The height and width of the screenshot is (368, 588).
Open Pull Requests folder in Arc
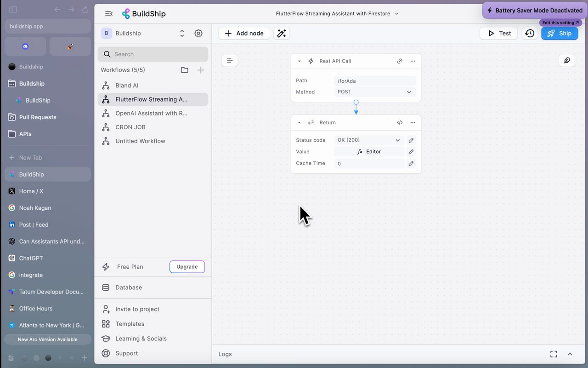pyautogui.click(x=48, y=117)
